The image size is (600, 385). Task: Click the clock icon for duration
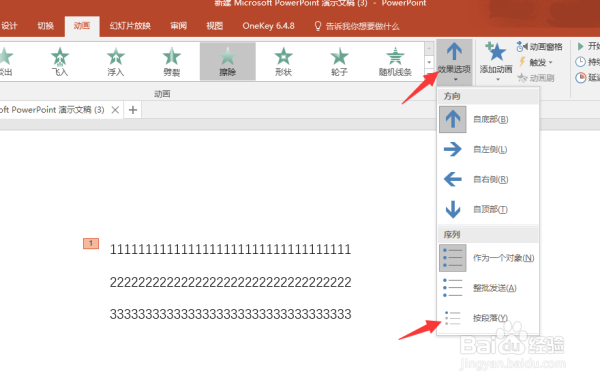coord(580,62)
